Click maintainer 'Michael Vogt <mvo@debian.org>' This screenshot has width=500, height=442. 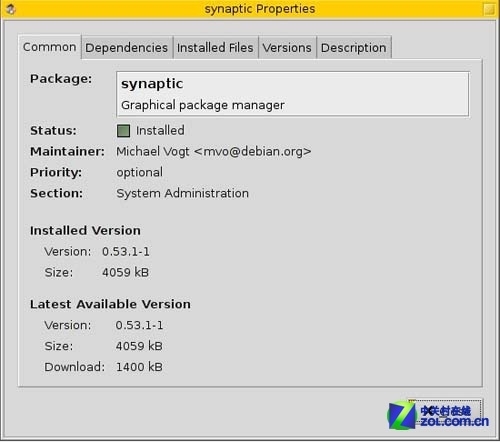(214, 152)
